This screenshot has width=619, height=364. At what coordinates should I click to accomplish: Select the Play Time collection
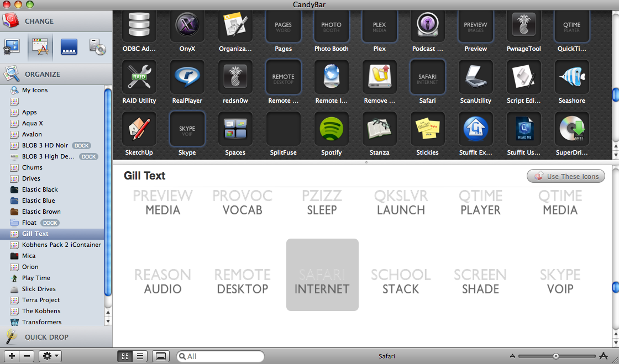pos(52,278)
